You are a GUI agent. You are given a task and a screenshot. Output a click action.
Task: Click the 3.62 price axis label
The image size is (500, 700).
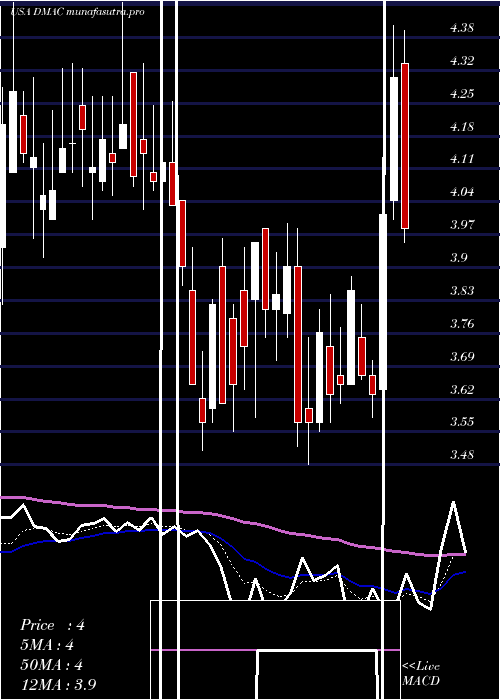462,389
